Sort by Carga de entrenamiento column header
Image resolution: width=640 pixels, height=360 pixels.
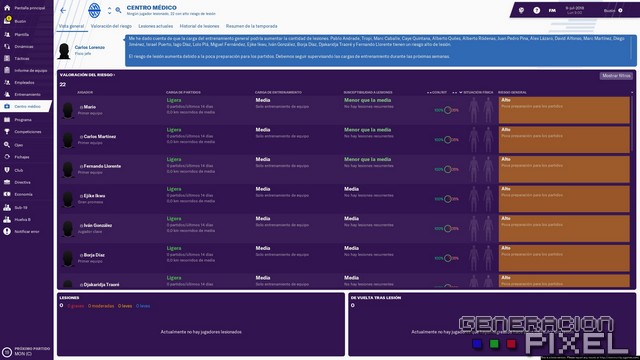[278, 93]
